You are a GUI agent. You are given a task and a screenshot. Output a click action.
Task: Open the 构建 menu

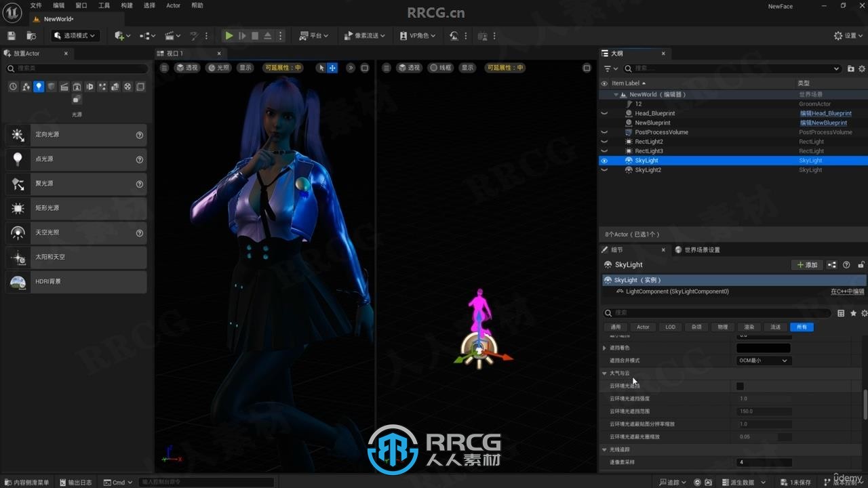[x=127, y=5]
